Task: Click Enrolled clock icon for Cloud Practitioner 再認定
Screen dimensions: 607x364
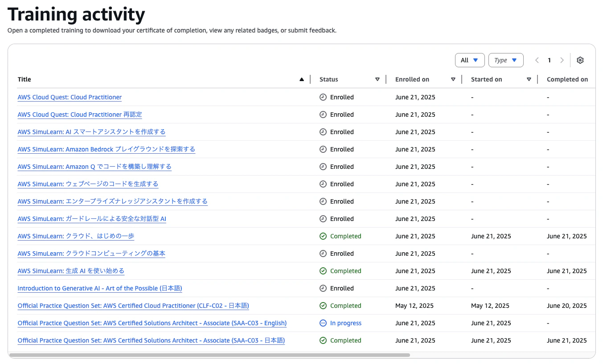Action: point(323,115)
